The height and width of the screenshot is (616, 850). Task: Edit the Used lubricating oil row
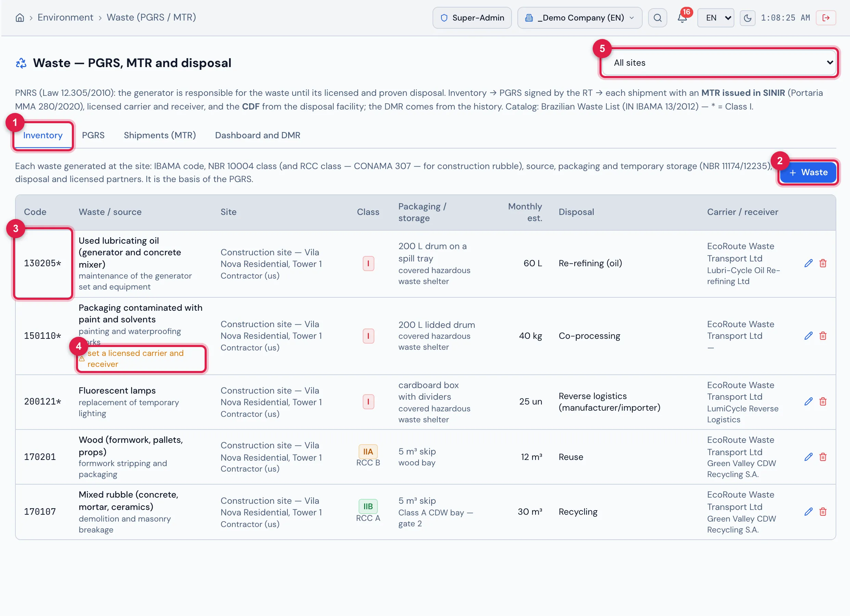pos(808,263)
